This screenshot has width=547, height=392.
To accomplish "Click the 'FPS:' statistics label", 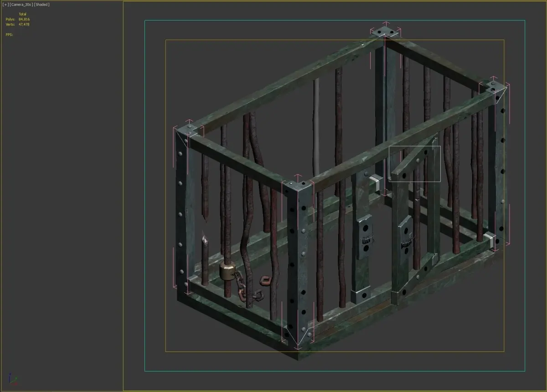I will coord(9,35).
